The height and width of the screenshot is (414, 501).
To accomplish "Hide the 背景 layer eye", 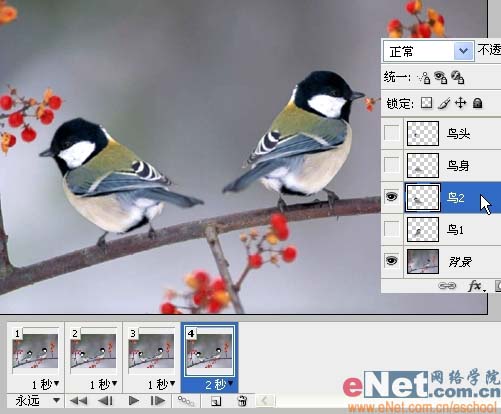I will point(391,260).
